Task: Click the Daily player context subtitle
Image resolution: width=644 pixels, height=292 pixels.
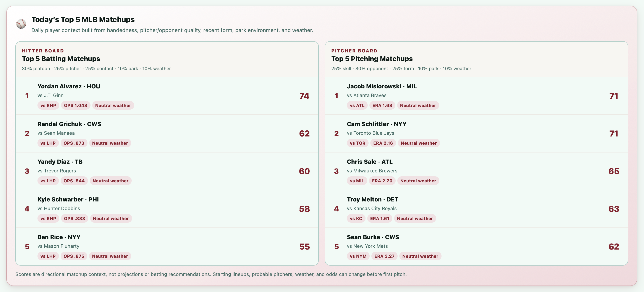Action: (x=172, y=30)
